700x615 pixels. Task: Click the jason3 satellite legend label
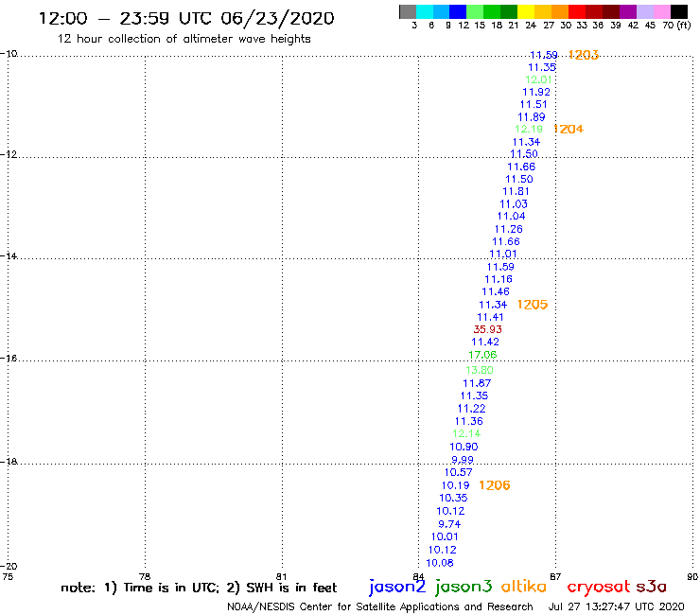464,588
